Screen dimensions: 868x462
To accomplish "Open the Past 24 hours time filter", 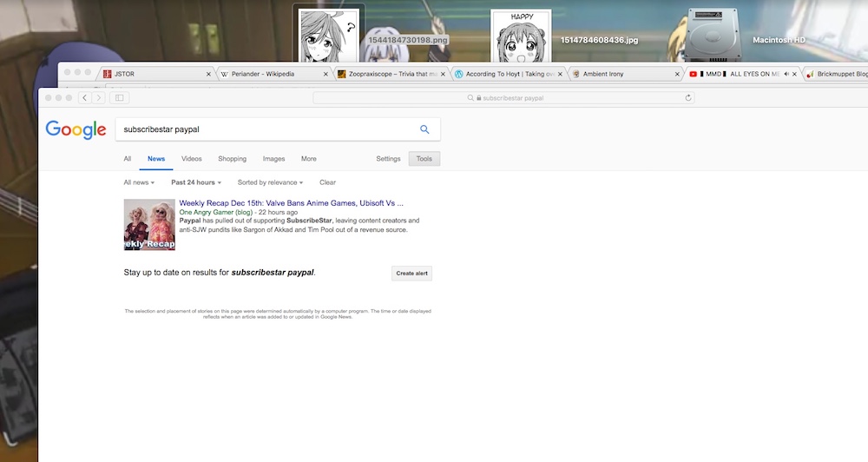I will coord(195,182).
